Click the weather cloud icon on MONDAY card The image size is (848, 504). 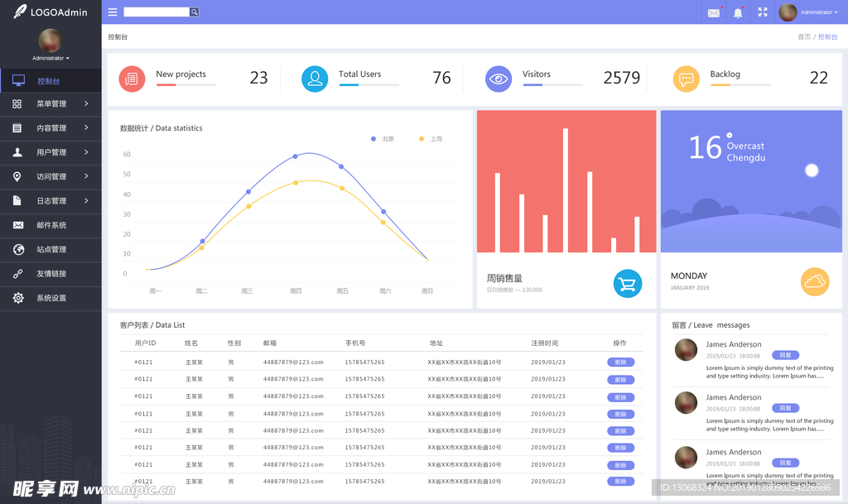814,281
